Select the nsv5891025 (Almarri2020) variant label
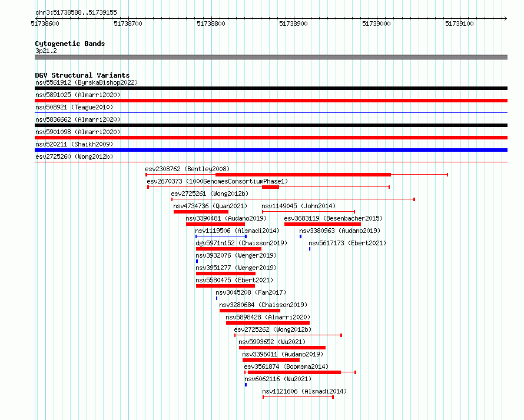Viewport: 524px width, 420px height. 78,95
